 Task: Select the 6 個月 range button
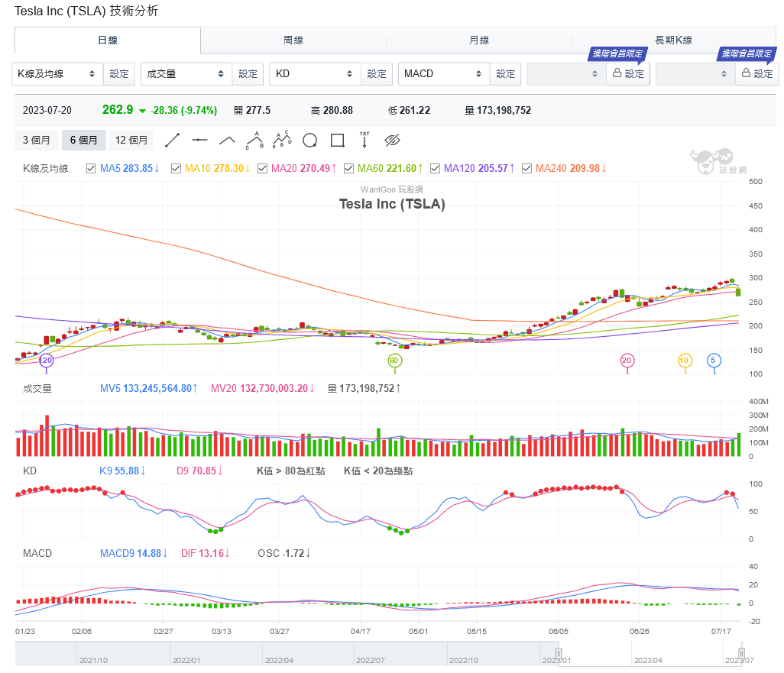(84, 140)
